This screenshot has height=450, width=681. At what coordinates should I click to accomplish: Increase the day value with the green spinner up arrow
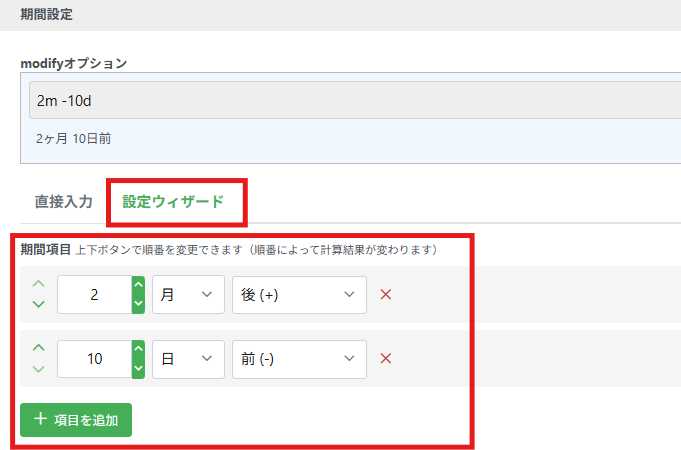click(x=138, y=349)
